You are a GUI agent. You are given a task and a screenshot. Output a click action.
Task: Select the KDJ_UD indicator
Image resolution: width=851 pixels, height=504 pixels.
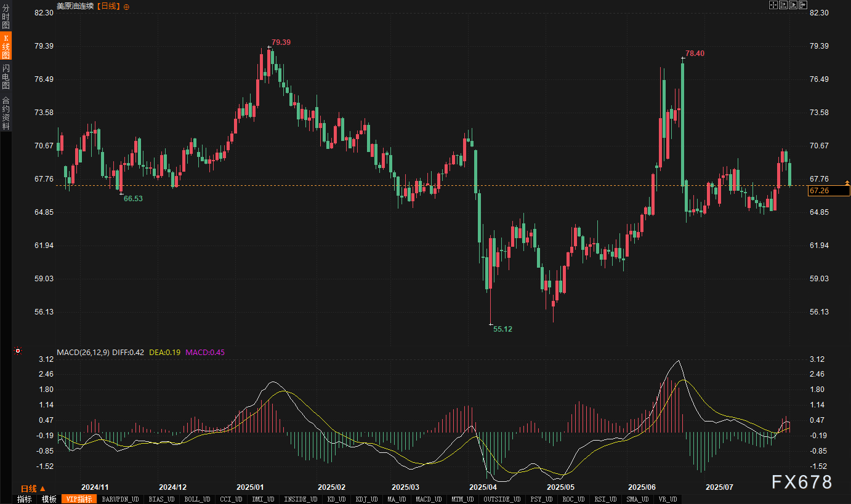pyautogui.click(x=366, y=499)
